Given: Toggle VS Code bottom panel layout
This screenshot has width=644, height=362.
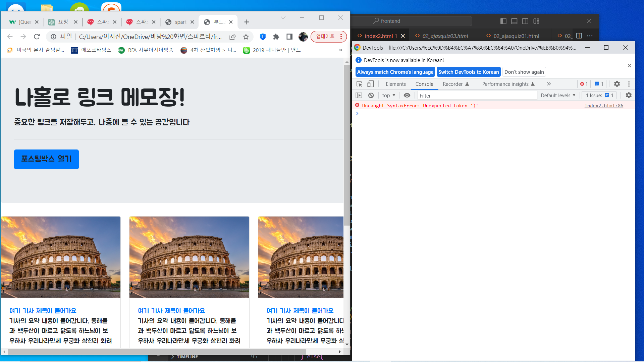Looking at the screenshot, I should click(514, 21).
